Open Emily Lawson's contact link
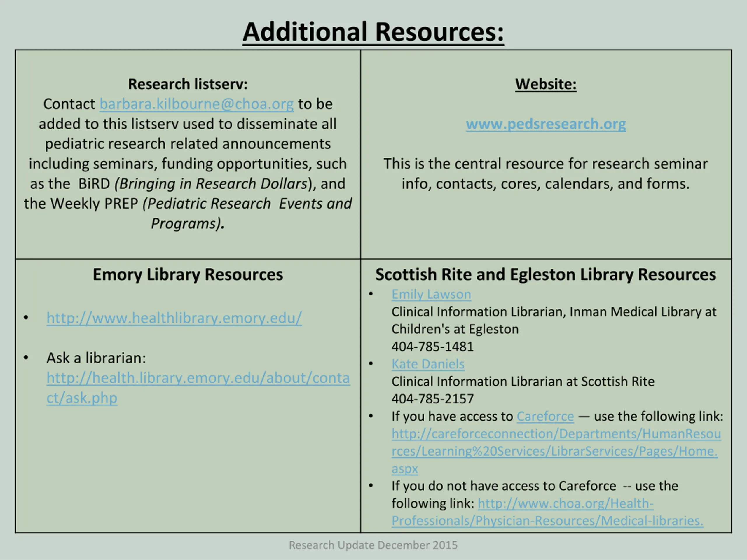Viewport: 747px width, 560px height. tap(431, 294)
